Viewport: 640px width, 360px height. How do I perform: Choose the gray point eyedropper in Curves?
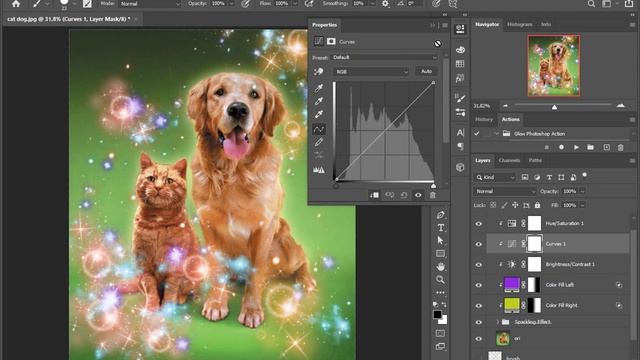(319, 101)
